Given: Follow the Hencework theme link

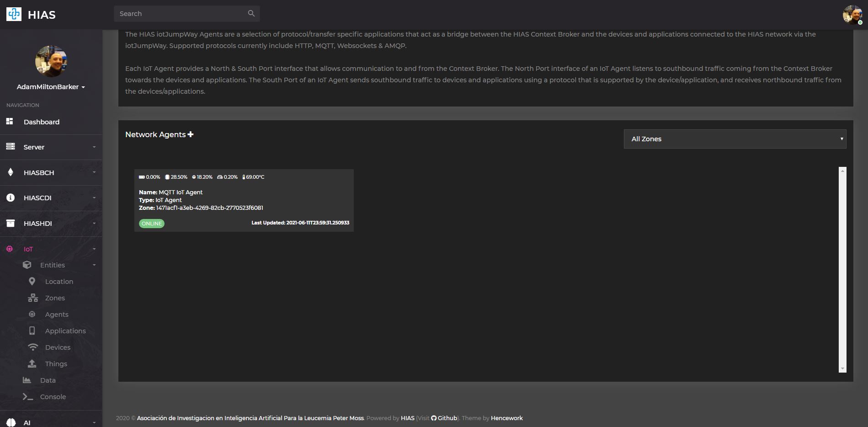Looking at the screenshot, I should tap(507, 418).
